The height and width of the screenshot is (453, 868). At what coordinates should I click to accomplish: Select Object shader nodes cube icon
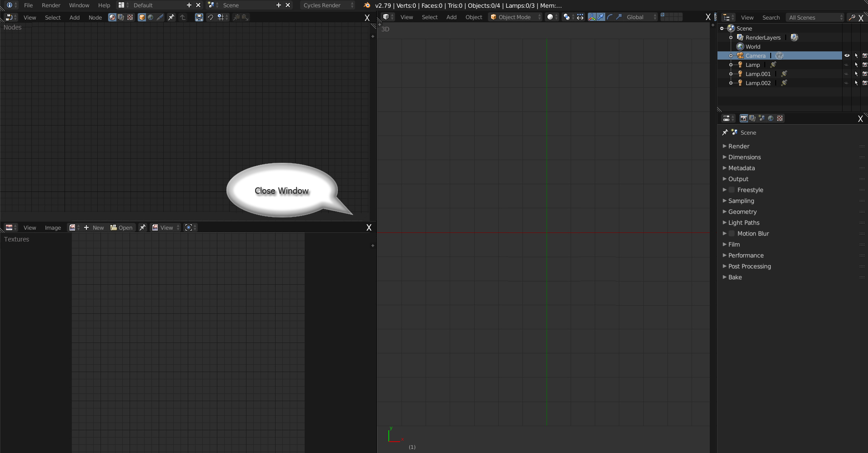pyautogui.click(x=142, y=17)
